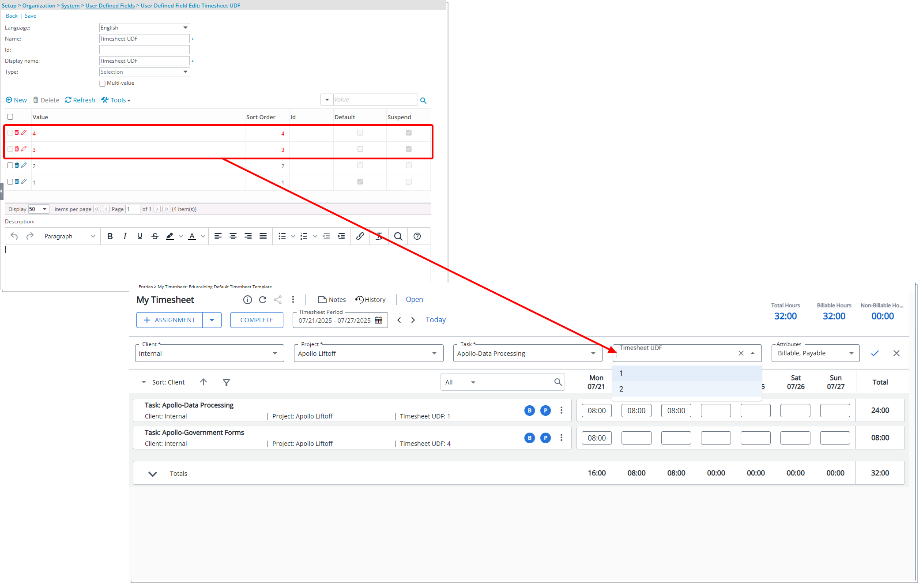Open History on My Timesheet

pos(371,299)
